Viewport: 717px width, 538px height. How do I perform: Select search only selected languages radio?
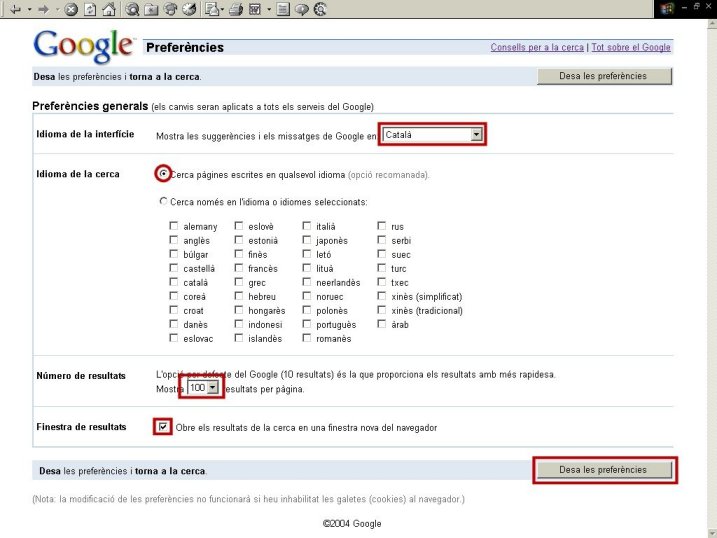click(x=163, y=201)
